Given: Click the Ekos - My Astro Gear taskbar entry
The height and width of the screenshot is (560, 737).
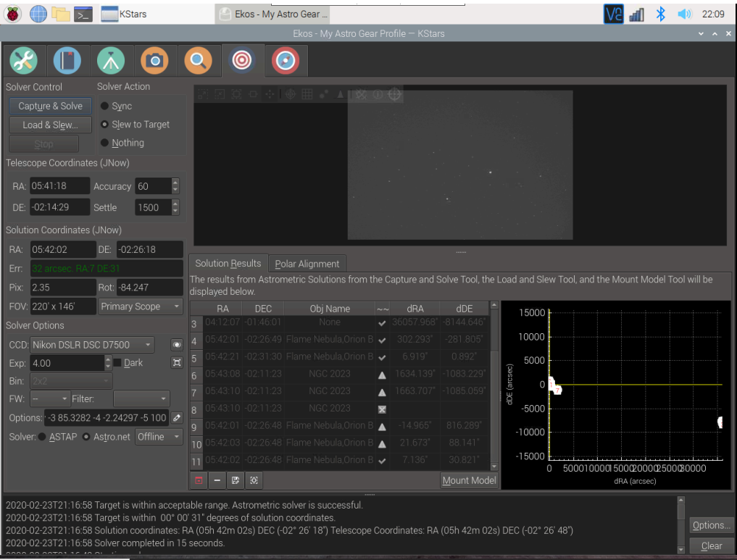Looking at the screenshot, I should 272,14.
